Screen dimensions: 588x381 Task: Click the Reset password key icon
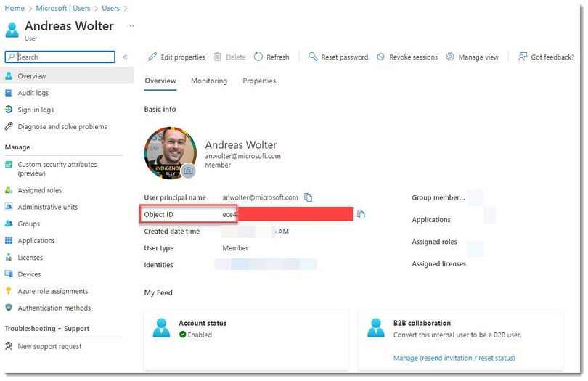click(x=313, y=57)
